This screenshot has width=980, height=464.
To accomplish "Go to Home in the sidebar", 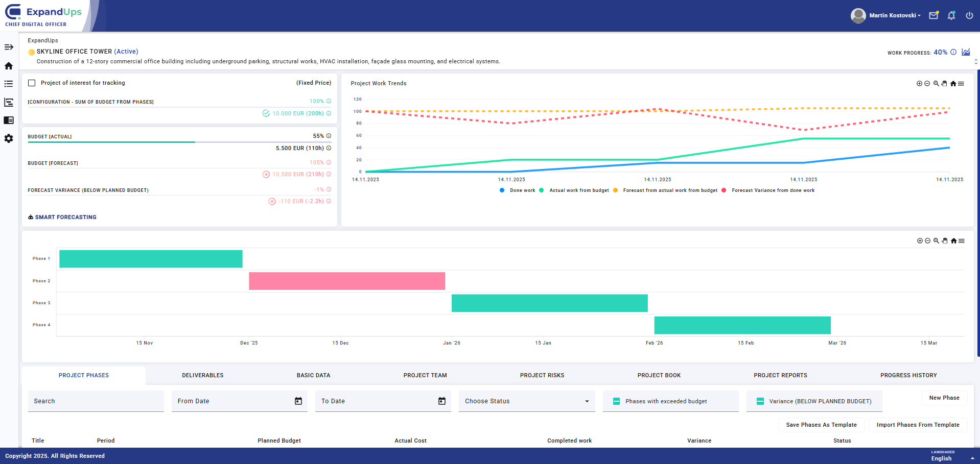I will (9, 66).
